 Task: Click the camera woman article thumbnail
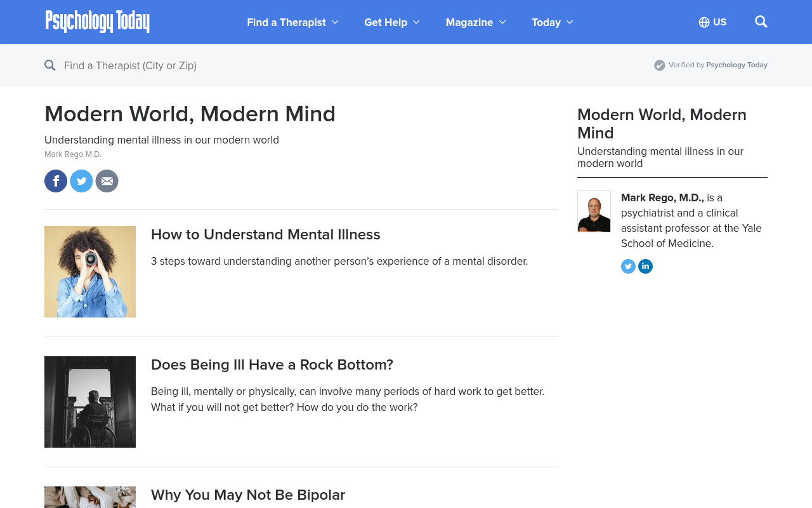(90, 272)
